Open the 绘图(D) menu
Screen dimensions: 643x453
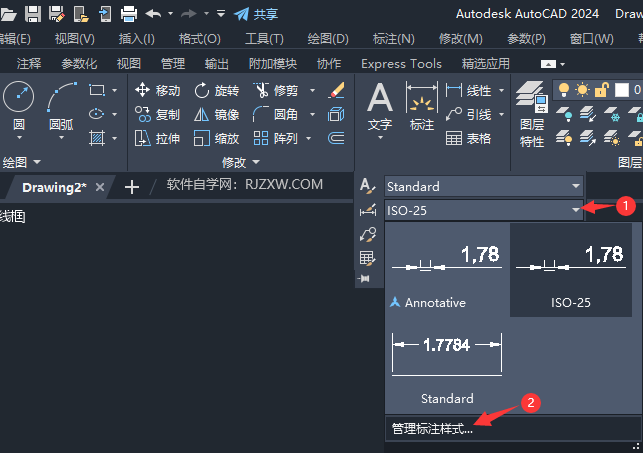point(328,39)
